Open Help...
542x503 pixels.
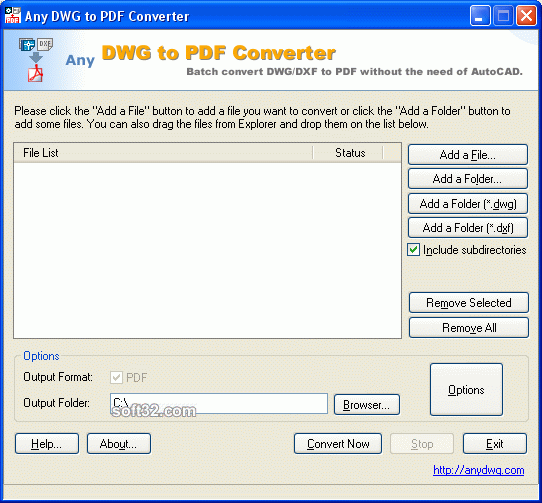pos(47,444)
